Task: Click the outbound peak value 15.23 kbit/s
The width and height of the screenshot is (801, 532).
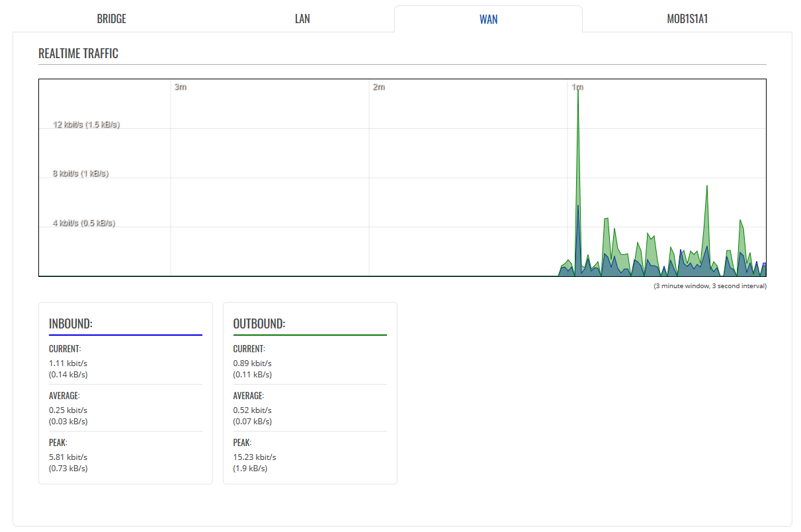Action: 255,457
